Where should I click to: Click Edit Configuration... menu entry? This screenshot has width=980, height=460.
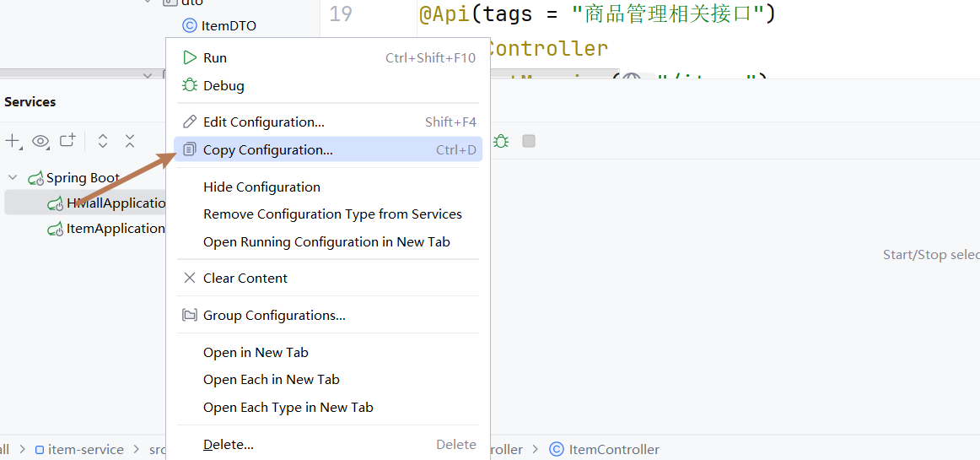(x=263, y=122)
